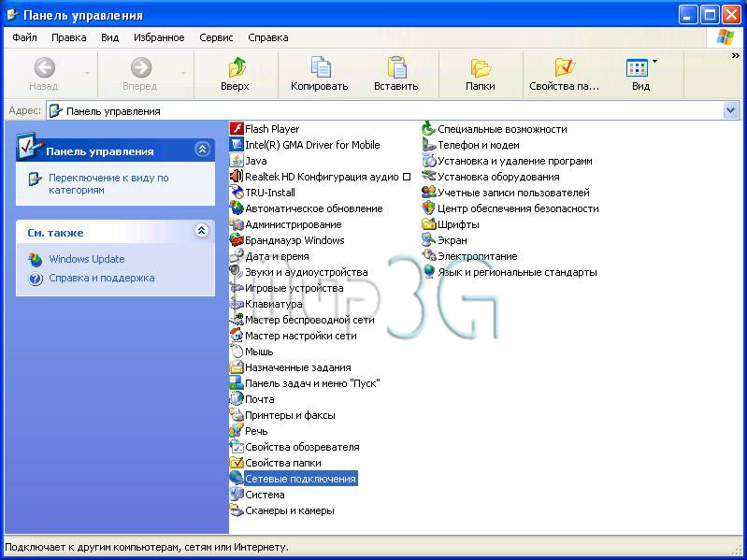
Task: Open the Windows Update link
Action: [87, 259]
